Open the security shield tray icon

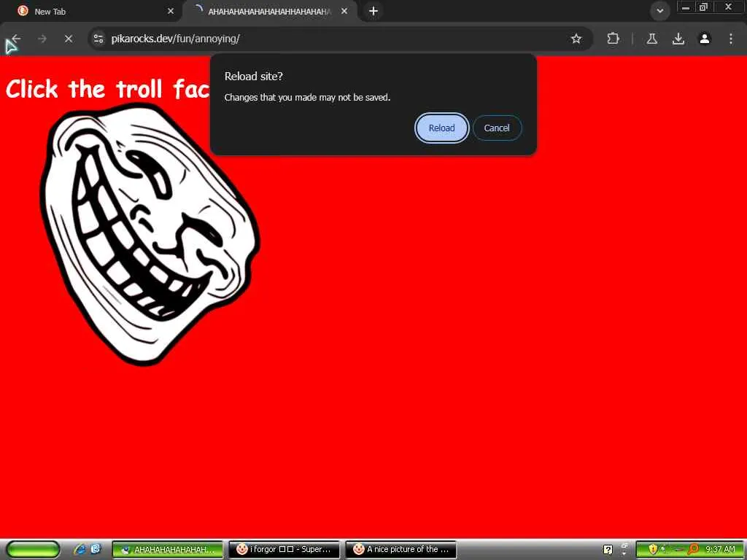pos(653,550)
